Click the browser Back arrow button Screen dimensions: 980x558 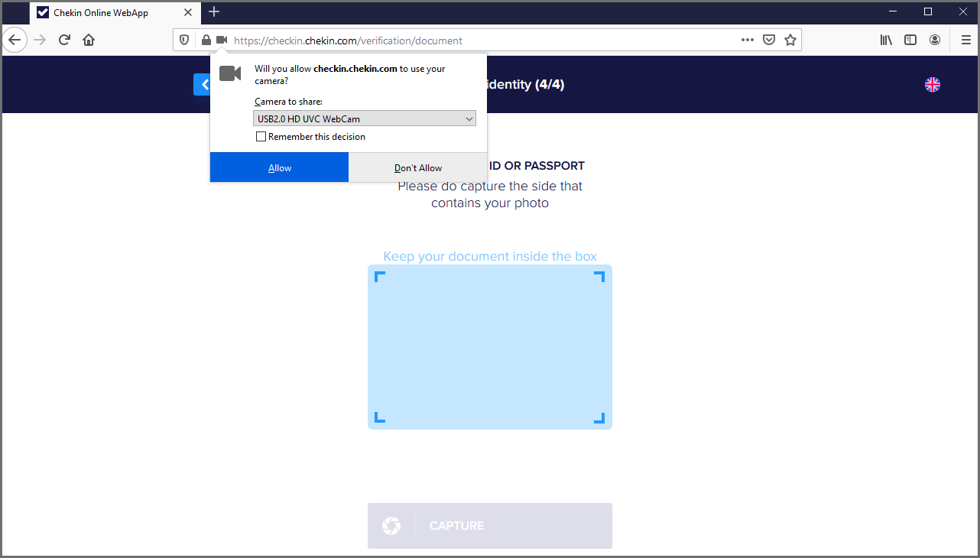click(15, 40)
